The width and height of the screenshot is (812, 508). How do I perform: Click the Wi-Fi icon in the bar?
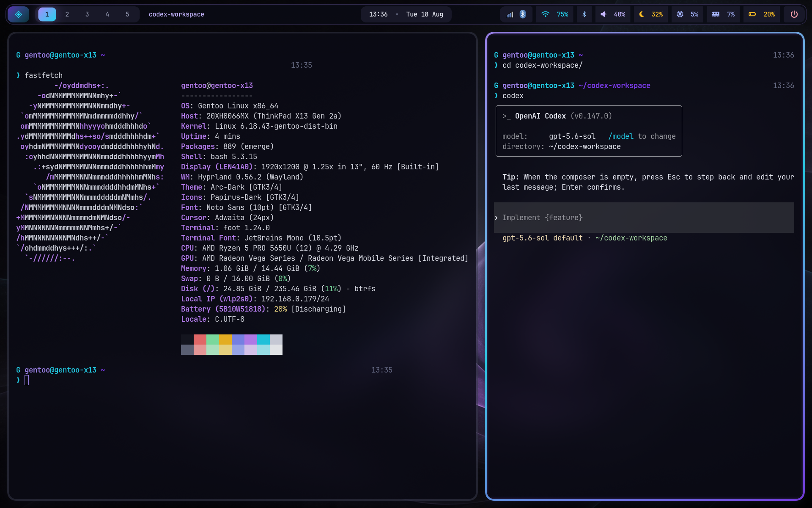pyautogui.click(x=546, y=14)
